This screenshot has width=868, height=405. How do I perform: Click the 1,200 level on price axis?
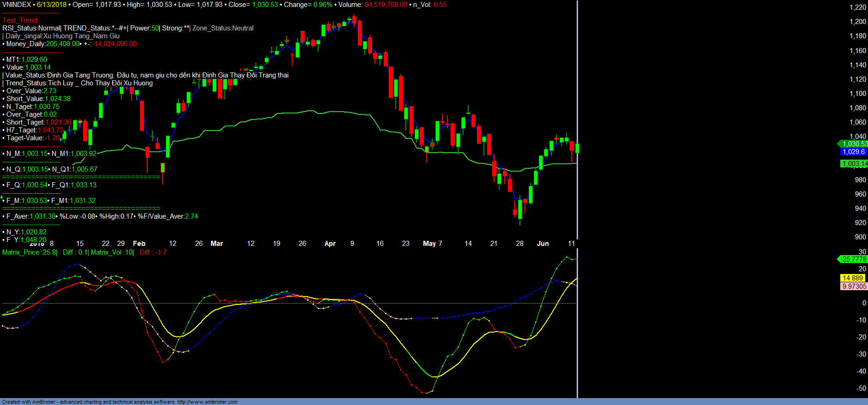857,22
